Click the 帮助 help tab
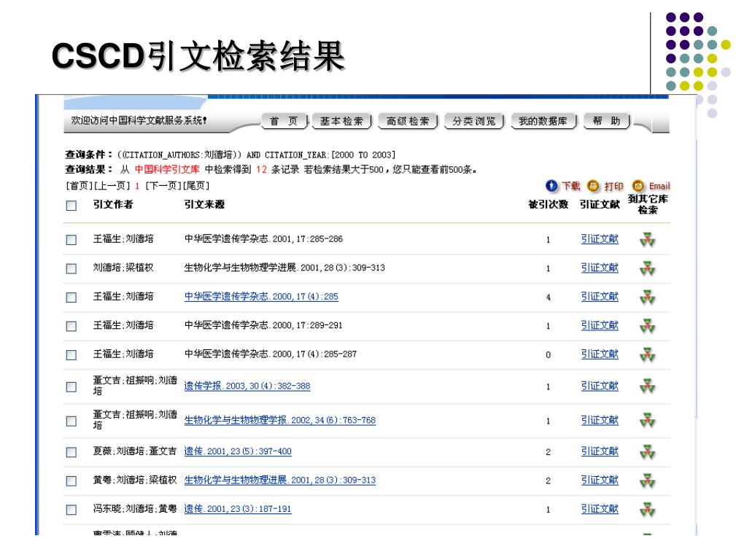The height and width of the screenshot is (560, 747). point(606,122)
